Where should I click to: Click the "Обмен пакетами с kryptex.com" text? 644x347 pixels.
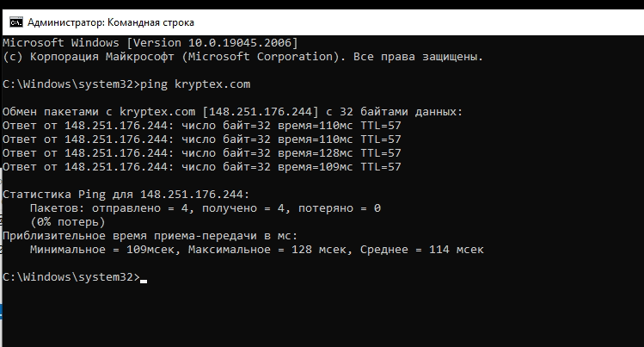99,112
